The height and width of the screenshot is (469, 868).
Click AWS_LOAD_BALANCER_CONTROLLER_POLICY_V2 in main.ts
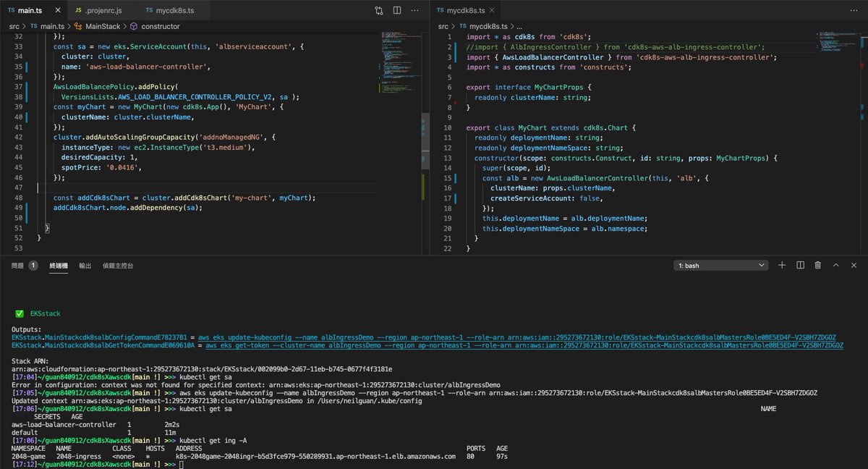193,97
